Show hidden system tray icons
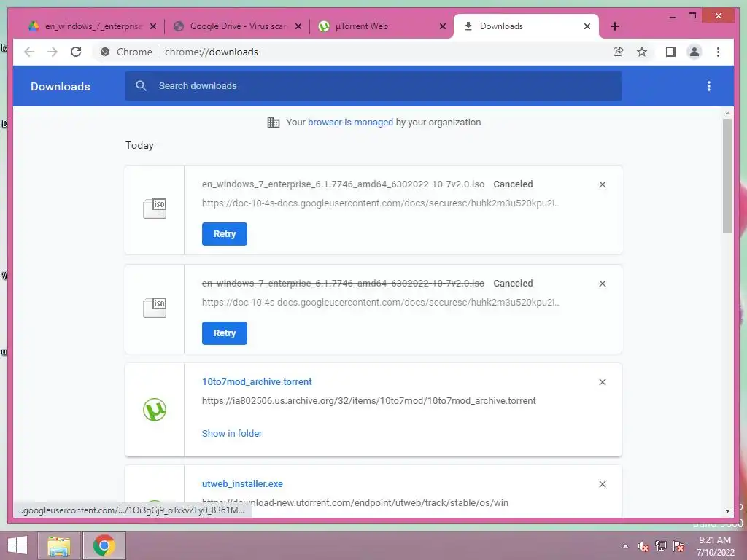747x560 pixels. tap(625, 546)
